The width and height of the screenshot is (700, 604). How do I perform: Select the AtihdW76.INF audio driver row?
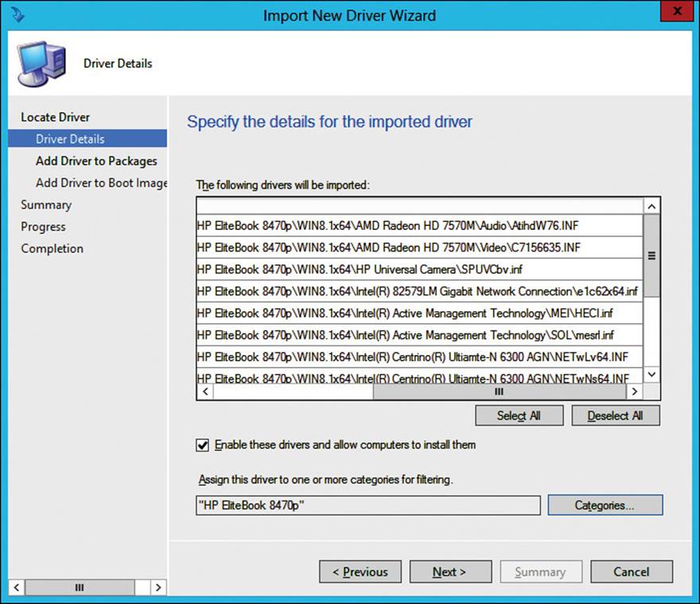[x=420, y=226]
